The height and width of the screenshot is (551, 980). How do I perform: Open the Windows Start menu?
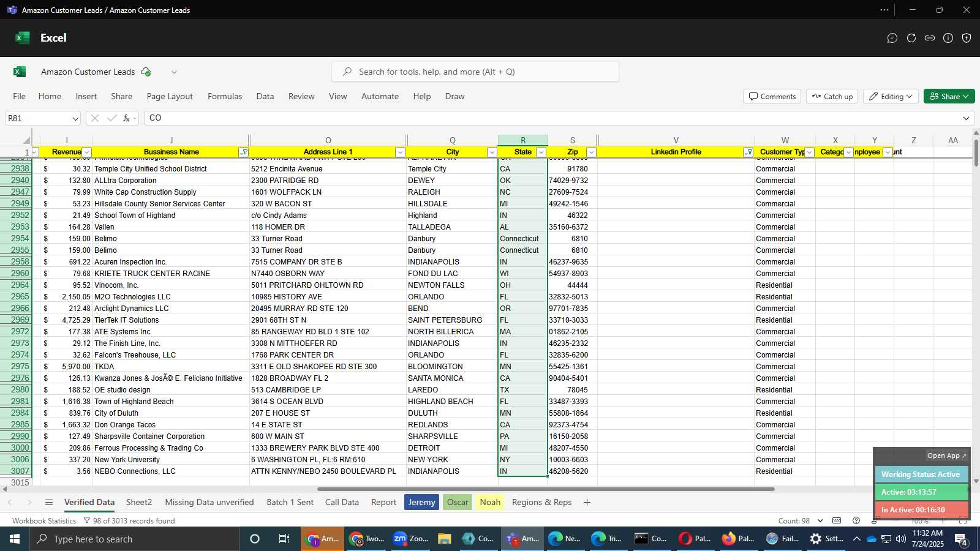tap(15, 539)
